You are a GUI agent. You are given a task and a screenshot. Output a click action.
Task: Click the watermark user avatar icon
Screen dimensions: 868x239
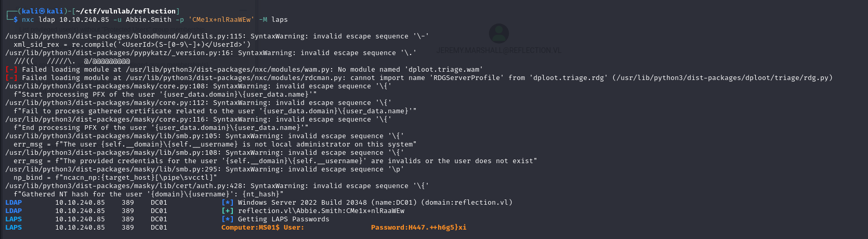[x=499, y=34]
